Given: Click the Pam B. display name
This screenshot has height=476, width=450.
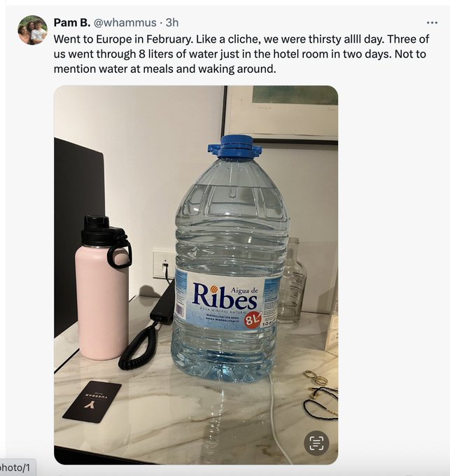Looking at the screenshot, I should 72,22.
